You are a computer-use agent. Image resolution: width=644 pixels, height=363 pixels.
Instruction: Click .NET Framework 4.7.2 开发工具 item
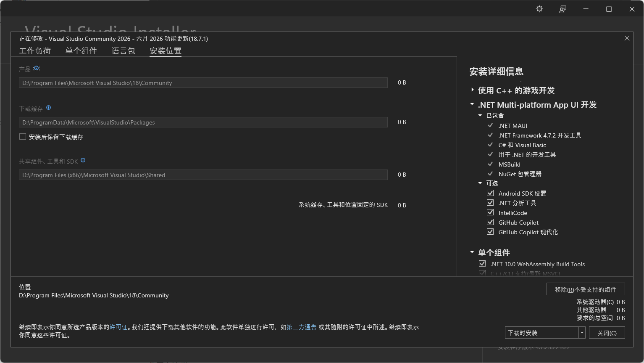tap(540, 135)
